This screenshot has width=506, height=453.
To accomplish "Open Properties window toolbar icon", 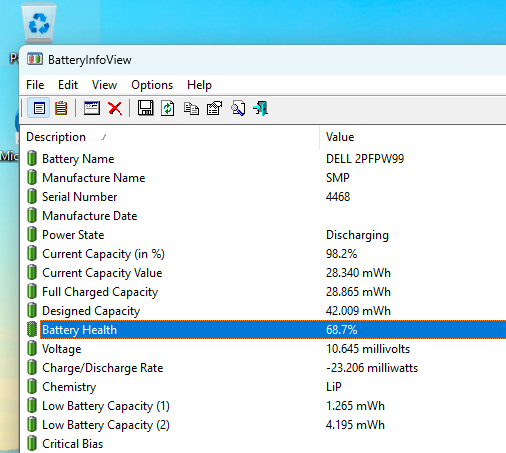I will click(92, 108).
